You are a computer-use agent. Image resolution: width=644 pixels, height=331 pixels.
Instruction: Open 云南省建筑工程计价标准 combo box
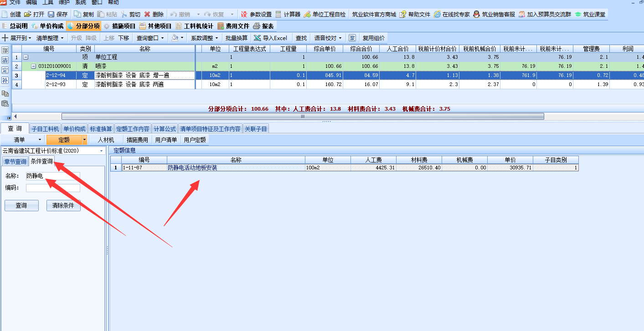coord(53,151)
